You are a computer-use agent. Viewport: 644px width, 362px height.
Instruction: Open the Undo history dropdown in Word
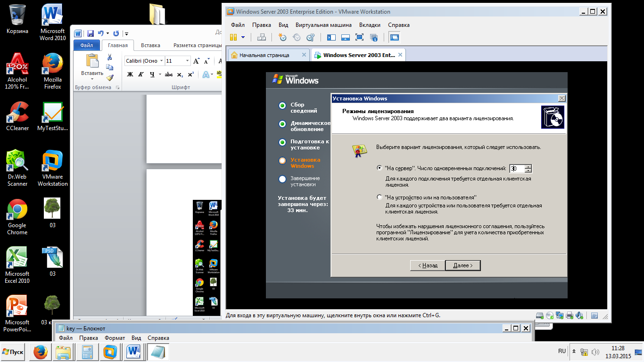point(107,33)
